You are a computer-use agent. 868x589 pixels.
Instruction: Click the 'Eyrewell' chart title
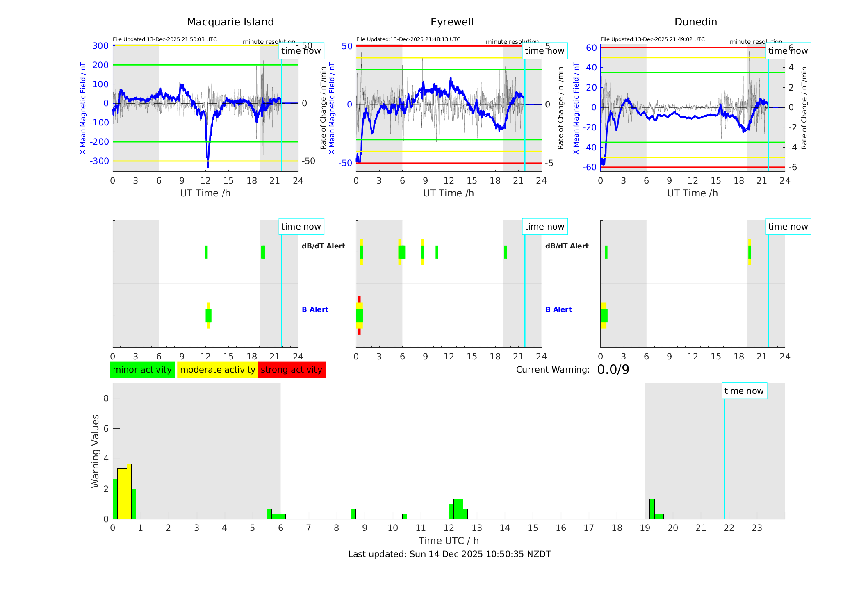pos(452,22)
